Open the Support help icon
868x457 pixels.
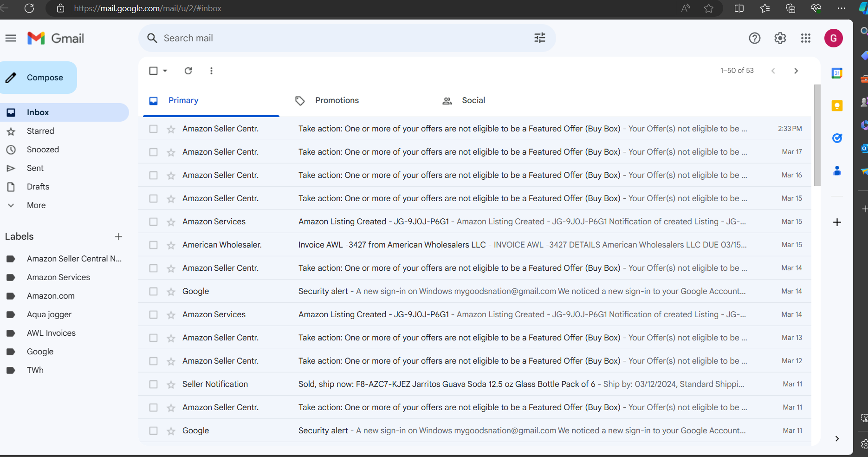(755, 38)
